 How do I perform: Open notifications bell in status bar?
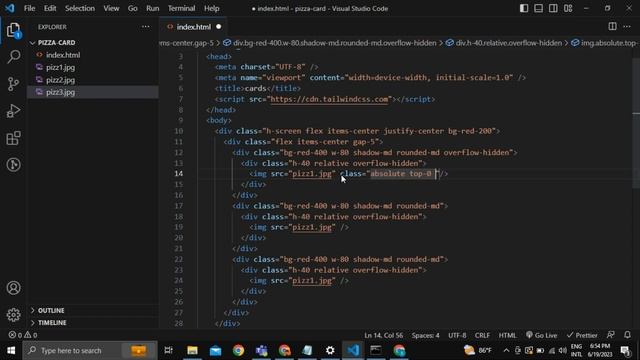pos(627,335)
